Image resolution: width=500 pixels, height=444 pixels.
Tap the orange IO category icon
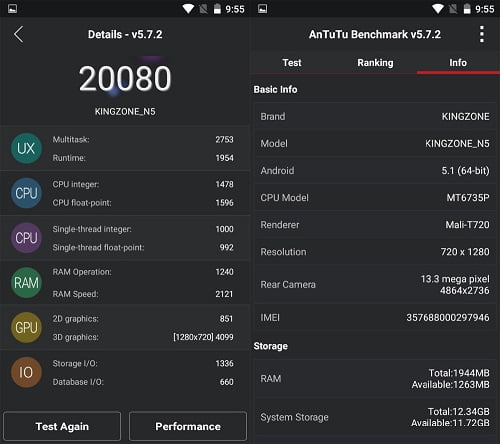point(26,372)
